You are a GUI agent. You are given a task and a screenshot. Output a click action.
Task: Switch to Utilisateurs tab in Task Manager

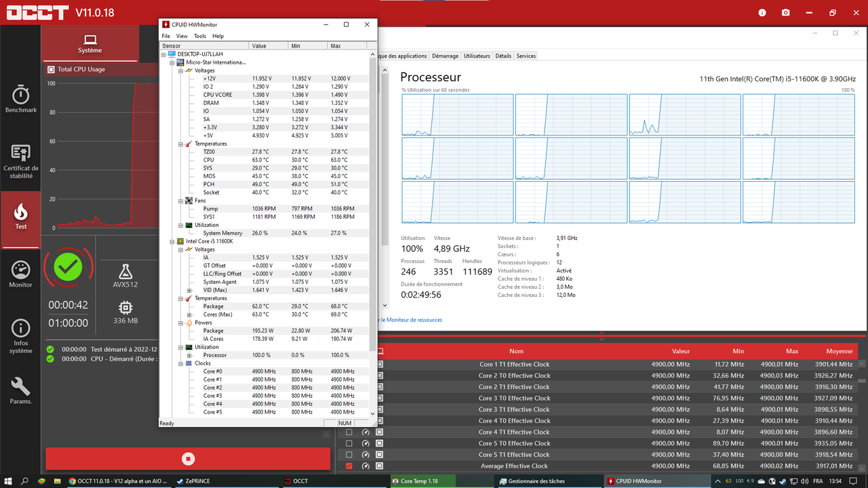pyautogui.click(x=477, y=56)
